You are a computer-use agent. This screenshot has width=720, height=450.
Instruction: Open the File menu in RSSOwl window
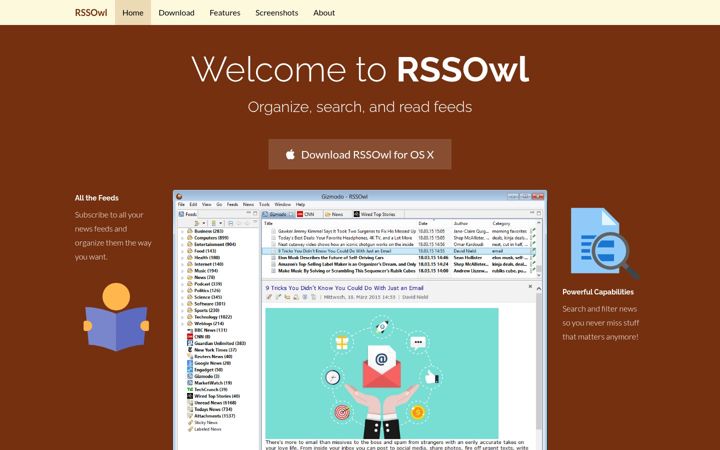pos(181,204)
